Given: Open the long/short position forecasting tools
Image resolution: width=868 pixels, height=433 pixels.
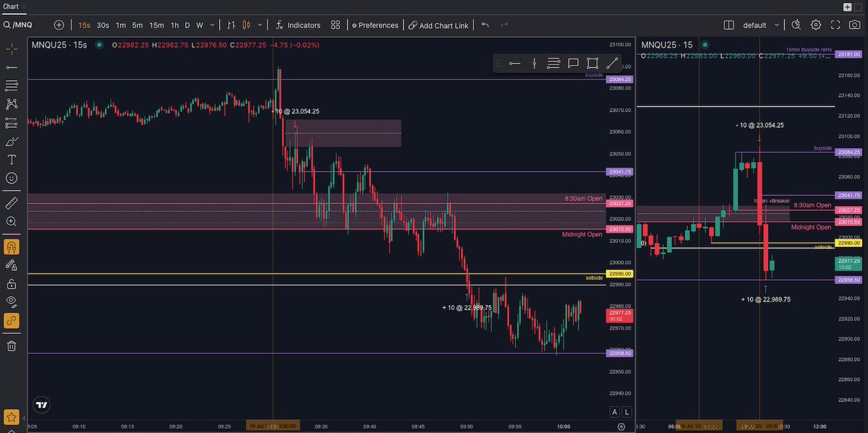Looking at the screenshot, I should [12, 123].
